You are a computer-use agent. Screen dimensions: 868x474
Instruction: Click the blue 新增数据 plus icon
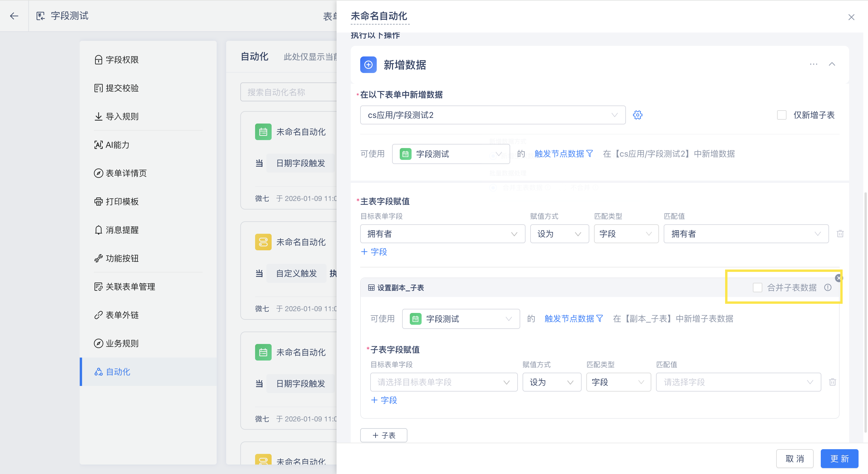point(368,64)
